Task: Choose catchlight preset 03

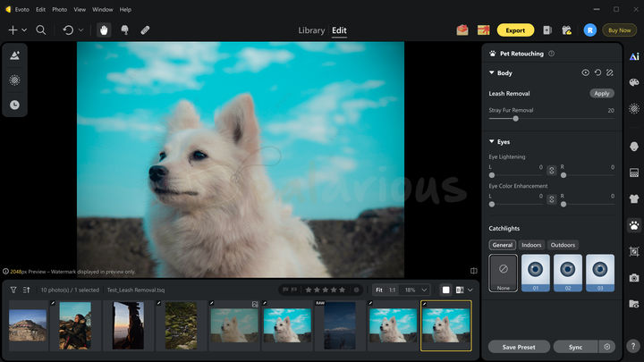Action: point(600,273)
